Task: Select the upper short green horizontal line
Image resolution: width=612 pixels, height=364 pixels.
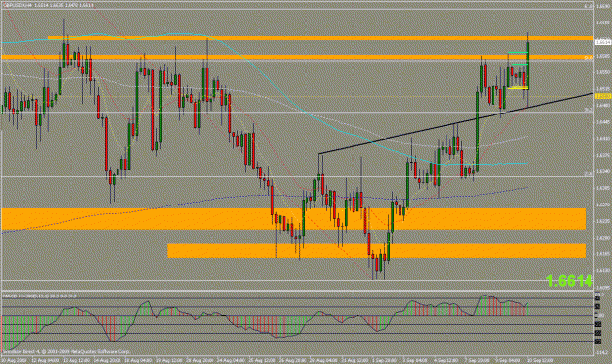Action: pos(518,52)
